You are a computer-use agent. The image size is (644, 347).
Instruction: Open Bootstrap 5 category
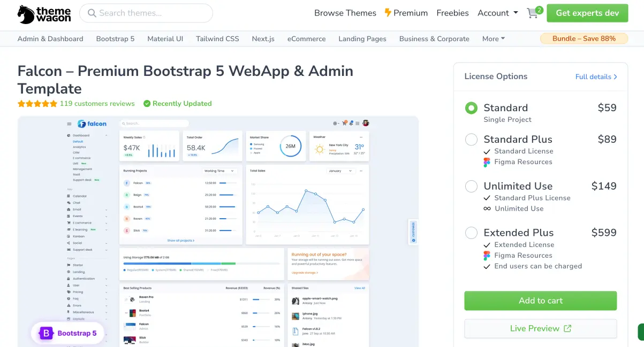[x=115, y=38]
